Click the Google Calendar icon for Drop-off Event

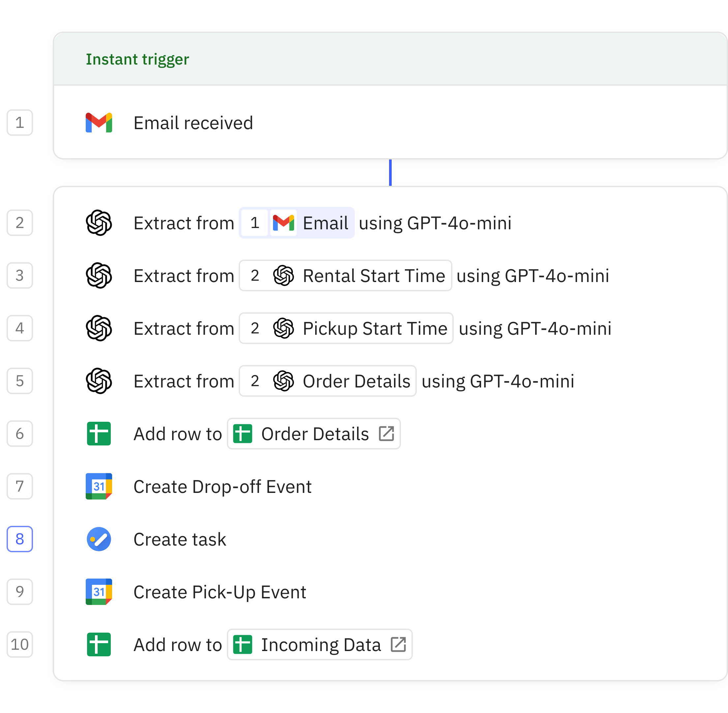pyautogui.click(x=99, y=486)
